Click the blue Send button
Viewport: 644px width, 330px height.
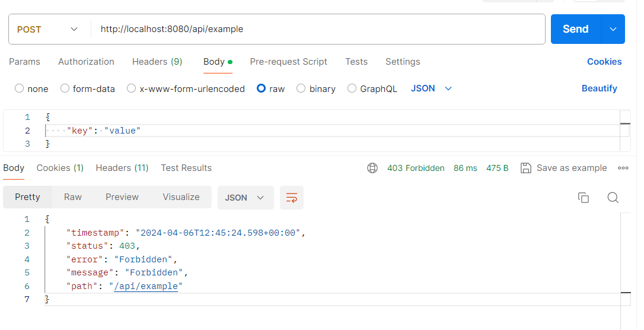tap(575, 29)
